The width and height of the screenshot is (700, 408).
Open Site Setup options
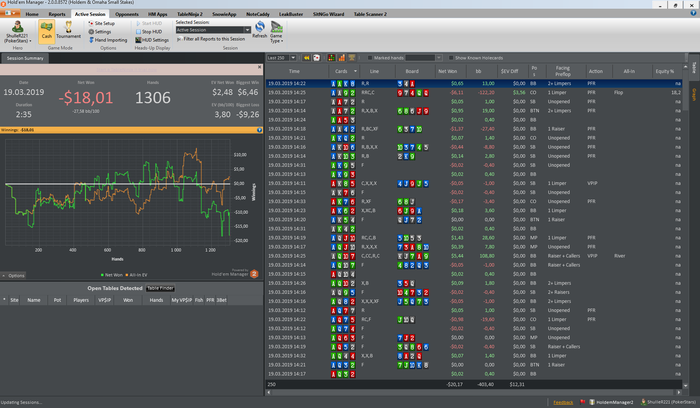(x=102, y=23)
